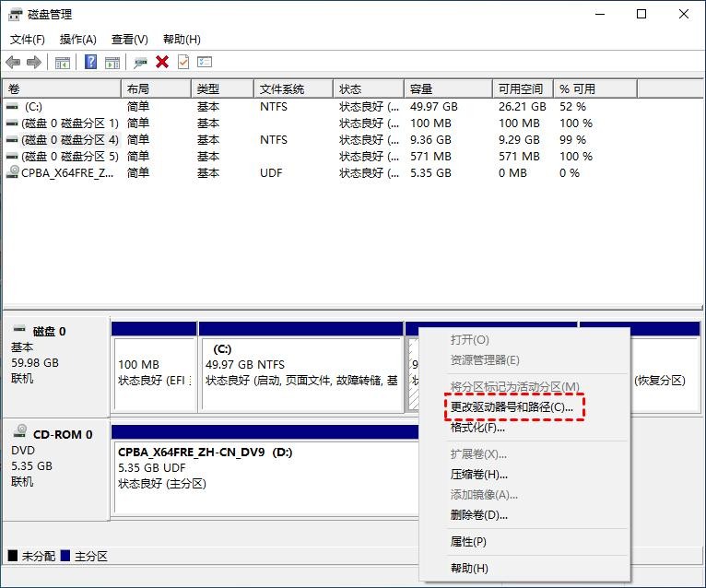Click the checklist settings icon in toolbar
Screen dimensions: 706x588
pos(205,62)
